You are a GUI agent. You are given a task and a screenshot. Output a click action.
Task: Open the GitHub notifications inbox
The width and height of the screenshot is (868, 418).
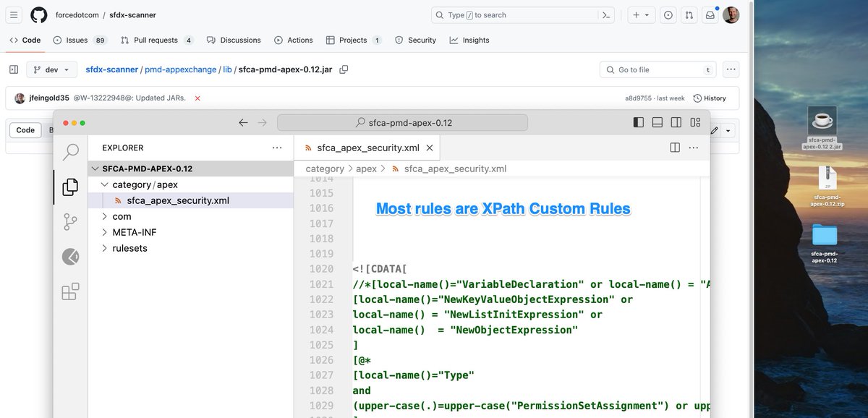710,15
